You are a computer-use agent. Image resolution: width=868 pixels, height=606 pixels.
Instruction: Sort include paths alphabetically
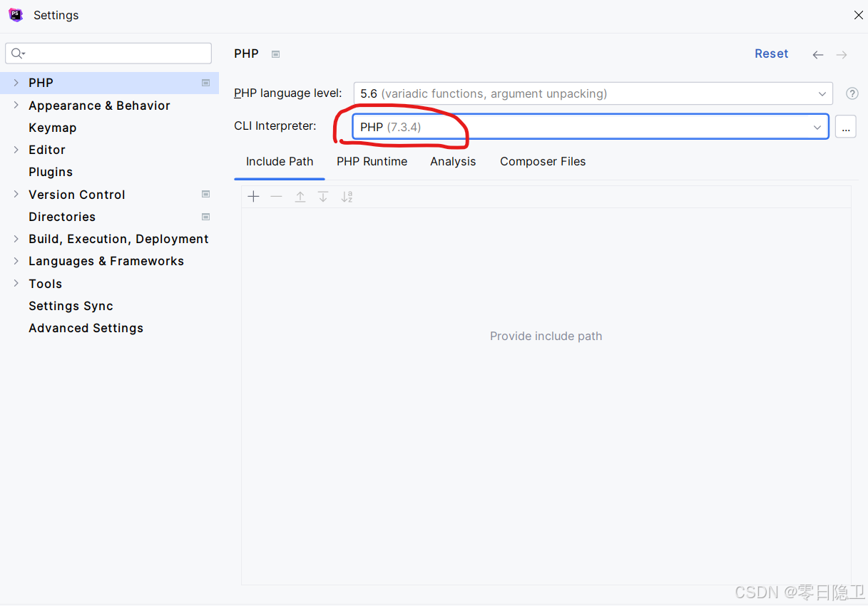[347, 197]
